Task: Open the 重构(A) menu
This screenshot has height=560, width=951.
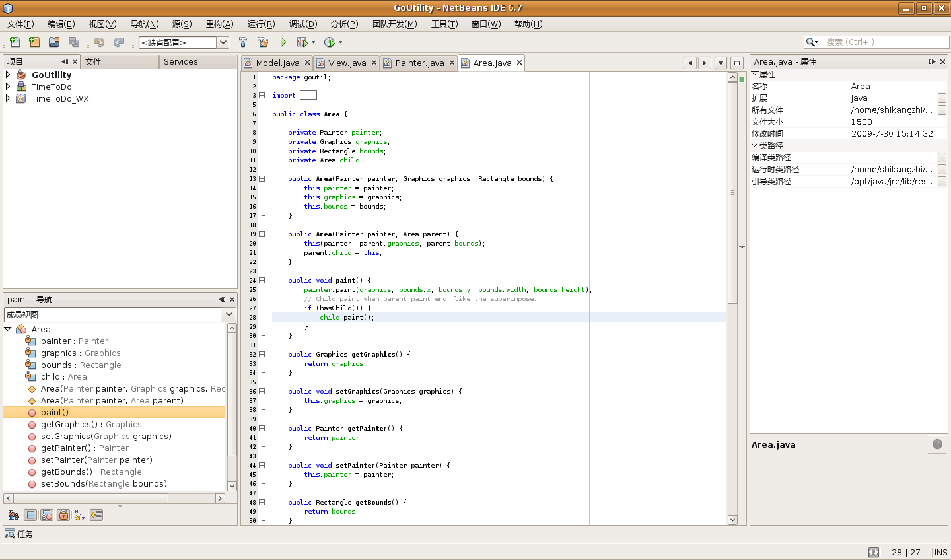Action: point(219,24)
